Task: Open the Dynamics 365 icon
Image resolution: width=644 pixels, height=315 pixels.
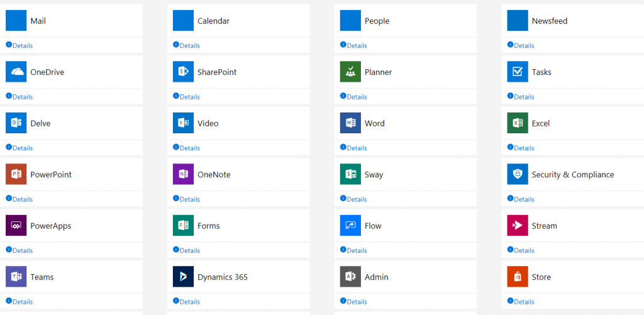Action: click(183, 277)
